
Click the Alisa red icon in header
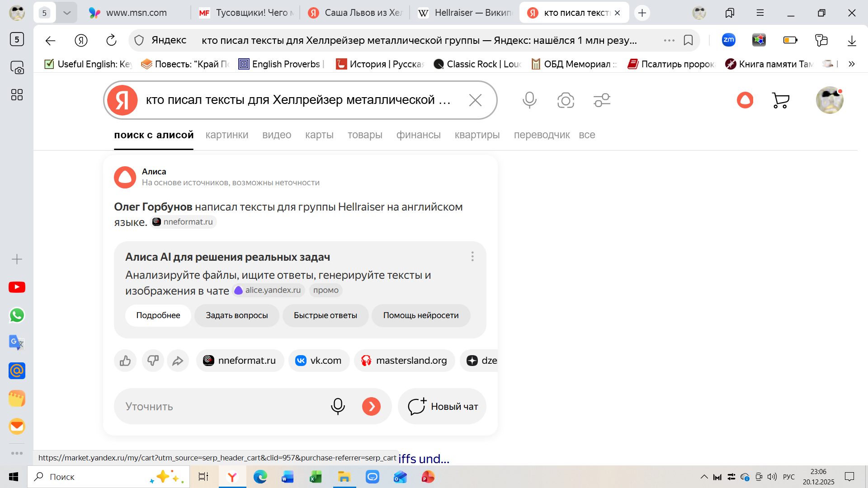pos(745,100)
